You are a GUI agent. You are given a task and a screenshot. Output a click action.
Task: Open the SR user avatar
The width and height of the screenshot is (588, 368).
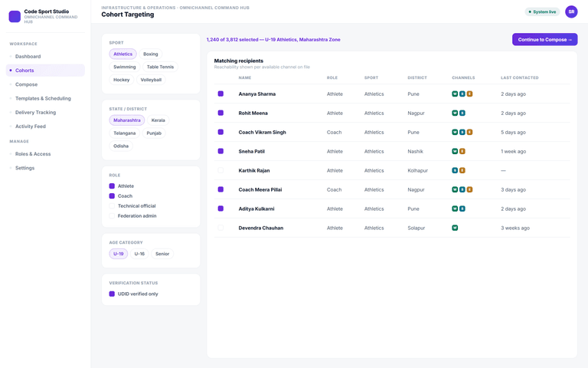571,11
